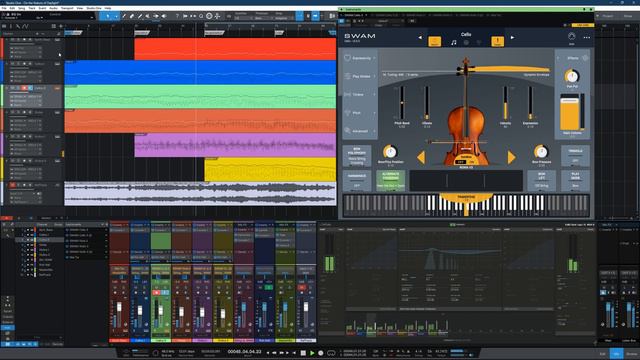The height and width of the screenshot is (360, 640).
Task: Select the Listen (speaker) tool
Action: 164,16
